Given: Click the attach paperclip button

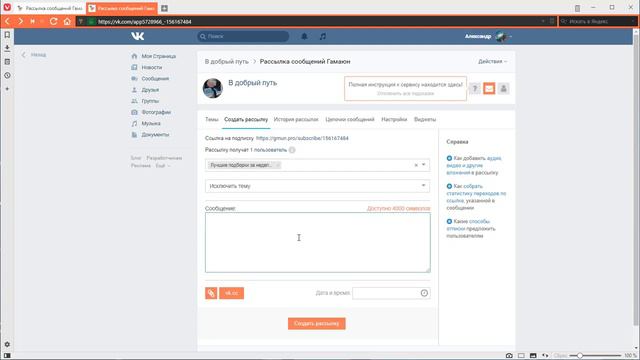Looking at the screenshot, I should coord(211,293).
